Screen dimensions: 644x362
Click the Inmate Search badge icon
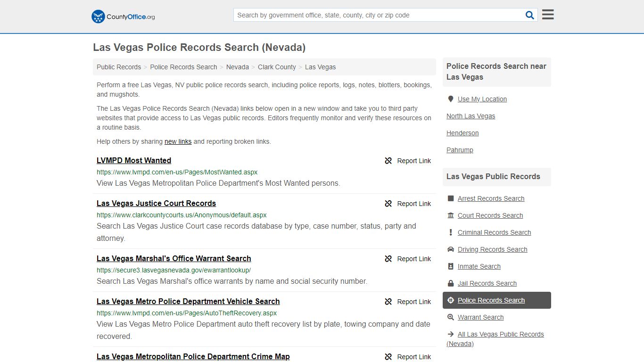point(451,266)
